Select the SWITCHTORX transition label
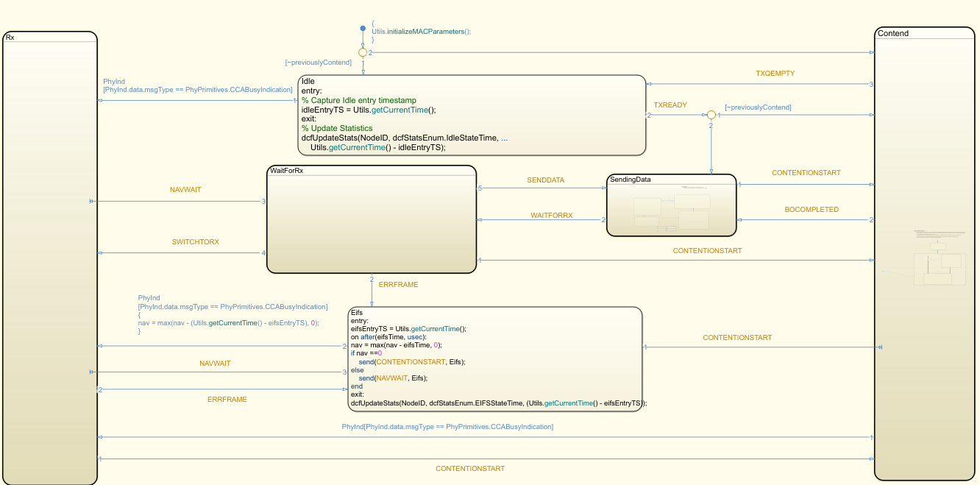The height and width of the screenshot is (485, 980). click(x=196, y=242)
